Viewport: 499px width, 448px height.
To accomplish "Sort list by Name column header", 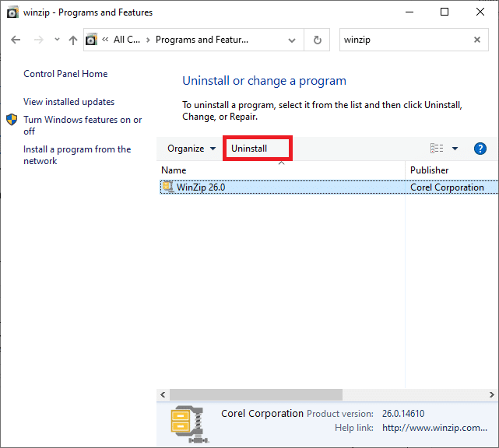I will [174, 170].
